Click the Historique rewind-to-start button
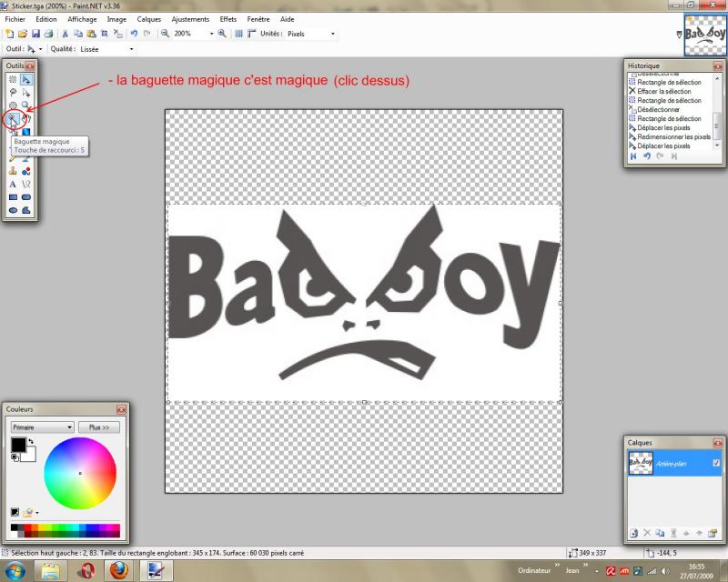The image size is (728, 582). (x=633, y=156)
